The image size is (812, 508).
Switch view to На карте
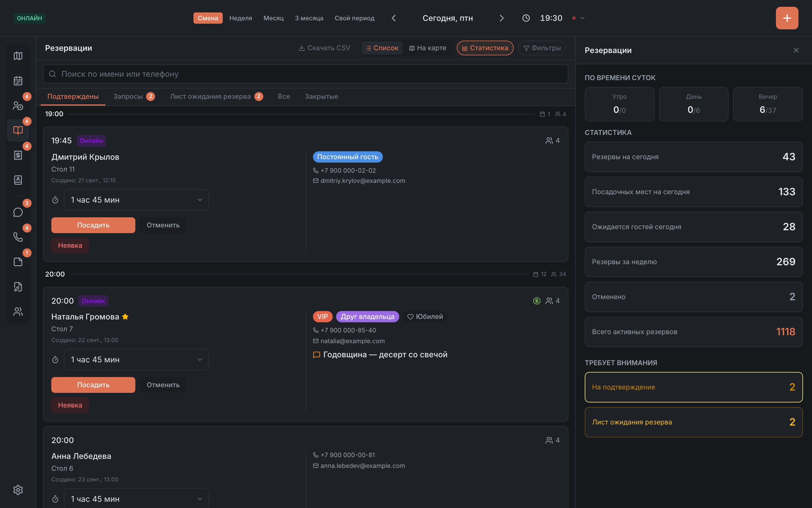tap(427, 48)
